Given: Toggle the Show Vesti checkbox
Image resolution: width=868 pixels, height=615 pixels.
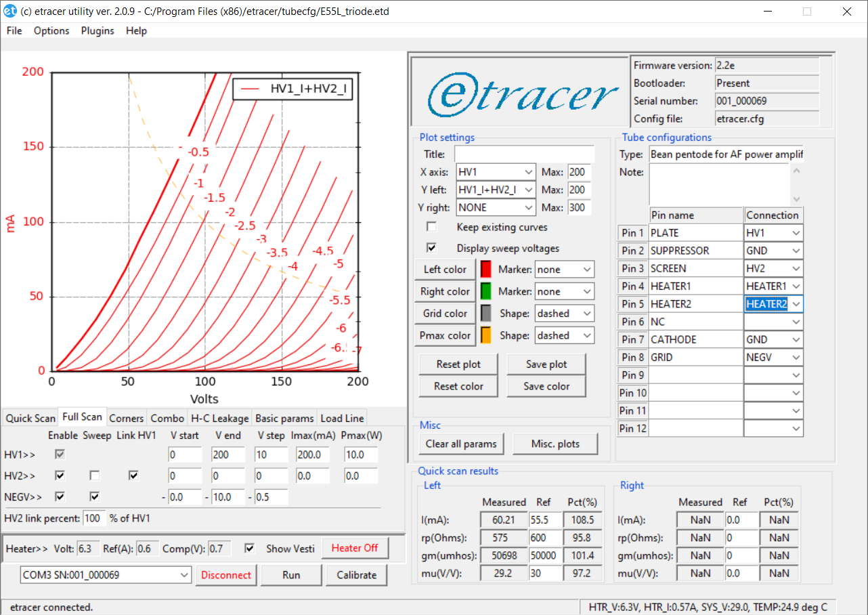Looking at the screenshot, I should coord(251,548).
